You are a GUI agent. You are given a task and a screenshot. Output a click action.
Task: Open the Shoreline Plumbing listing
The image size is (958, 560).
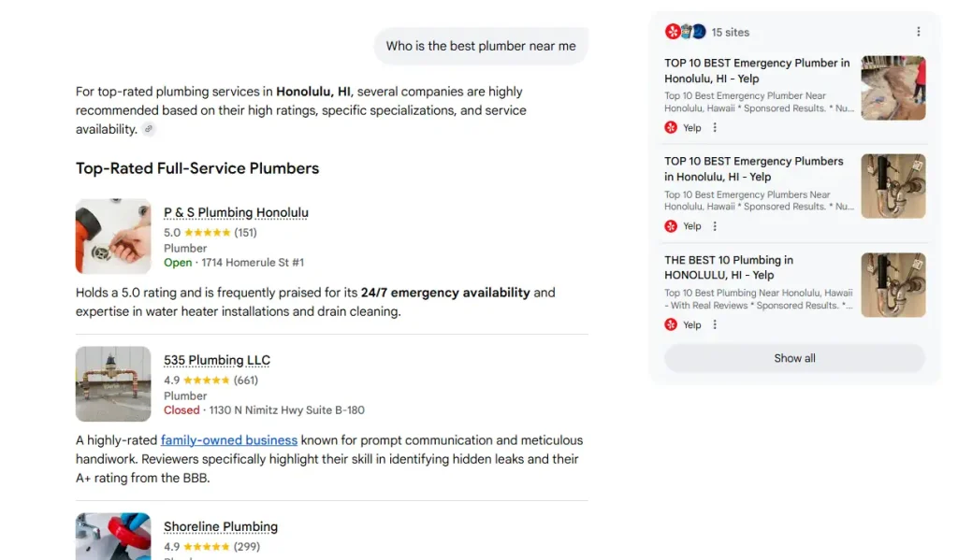point(220,527)
